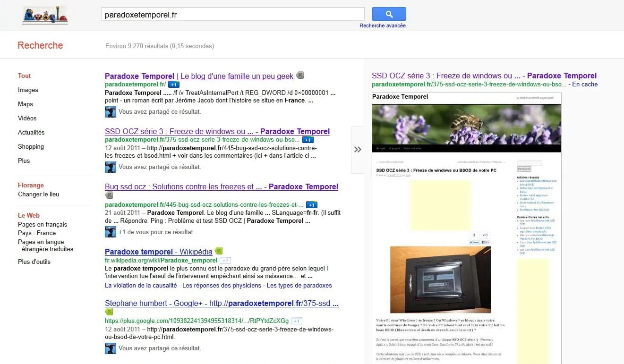Toggle +1 on the plus.google.com result

point(296,321)
